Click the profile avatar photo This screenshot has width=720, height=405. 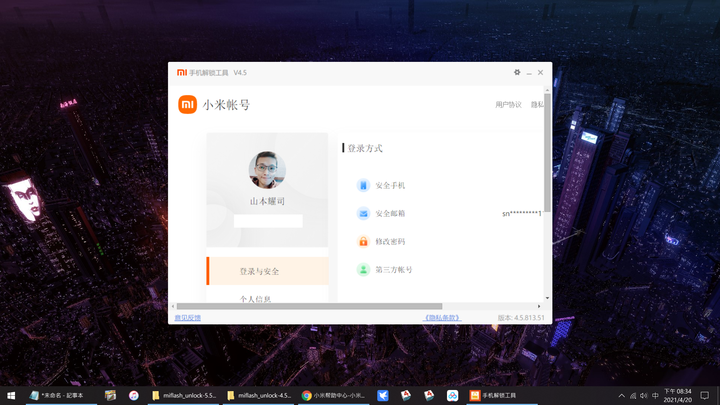point(267,170)
